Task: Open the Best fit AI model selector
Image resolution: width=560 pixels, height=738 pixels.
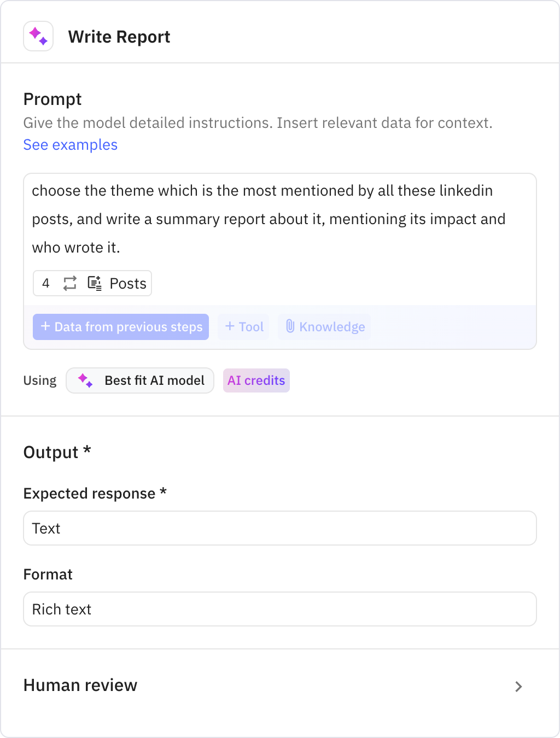Action: click(x=139, y=380)
